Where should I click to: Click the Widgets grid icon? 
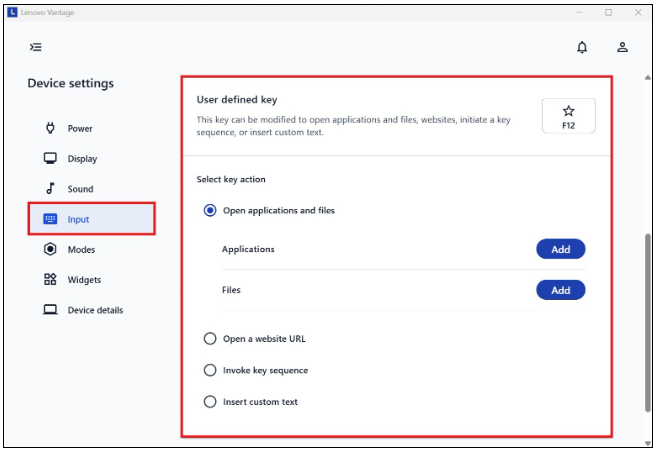pos(50,279)
